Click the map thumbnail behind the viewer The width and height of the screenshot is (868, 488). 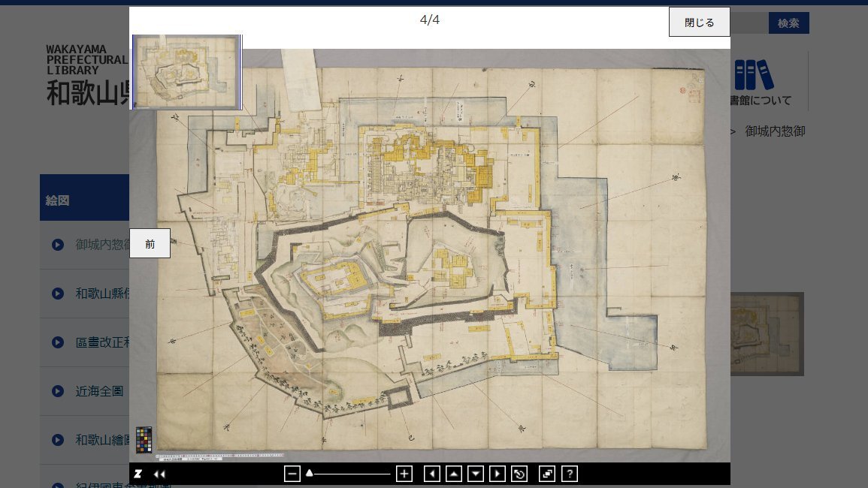click(767, 334)
